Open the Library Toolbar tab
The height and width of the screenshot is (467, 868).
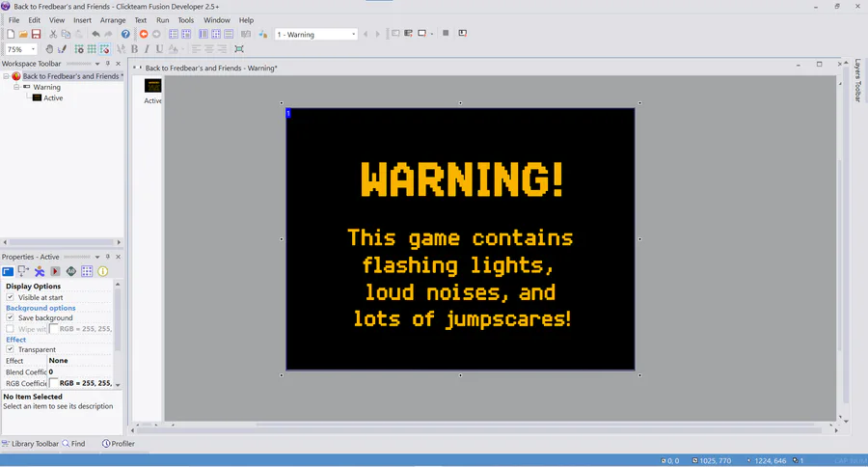click(30, 444)
